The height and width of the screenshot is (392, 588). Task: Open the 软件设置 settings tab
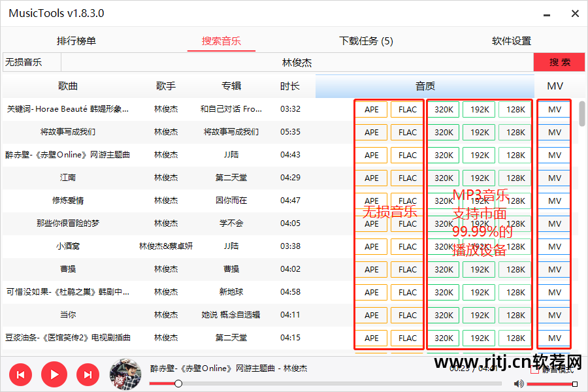512,40
